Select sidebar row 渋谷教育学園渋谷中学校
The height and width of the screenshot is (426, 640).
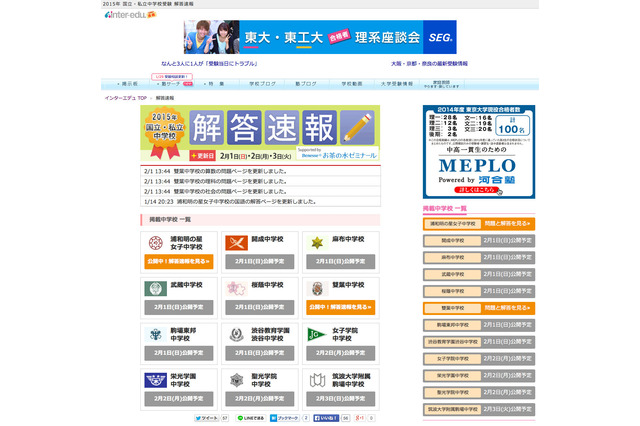(479, 342)
